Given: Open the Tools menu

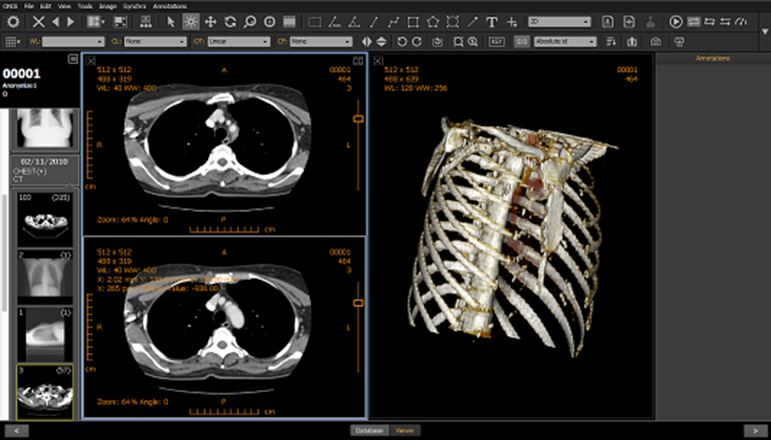Looking at the screenshot, I should 85,6.
